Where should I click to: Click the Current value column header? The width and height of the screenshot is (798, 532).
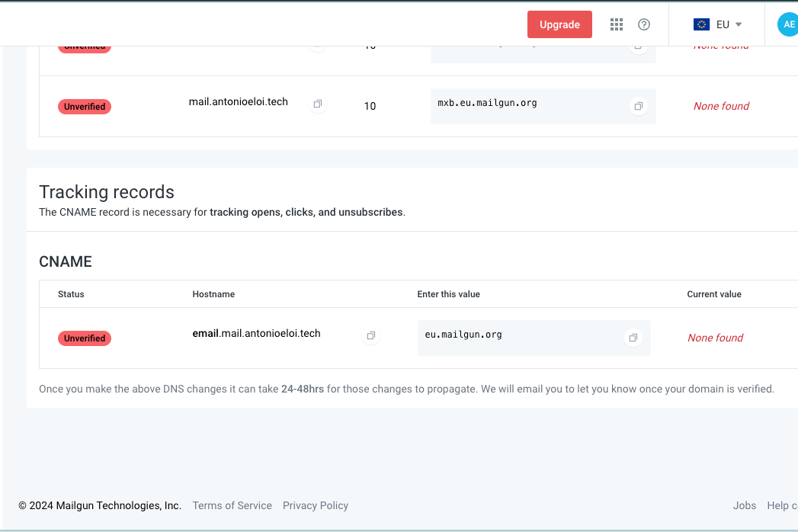tap(713, 294)
